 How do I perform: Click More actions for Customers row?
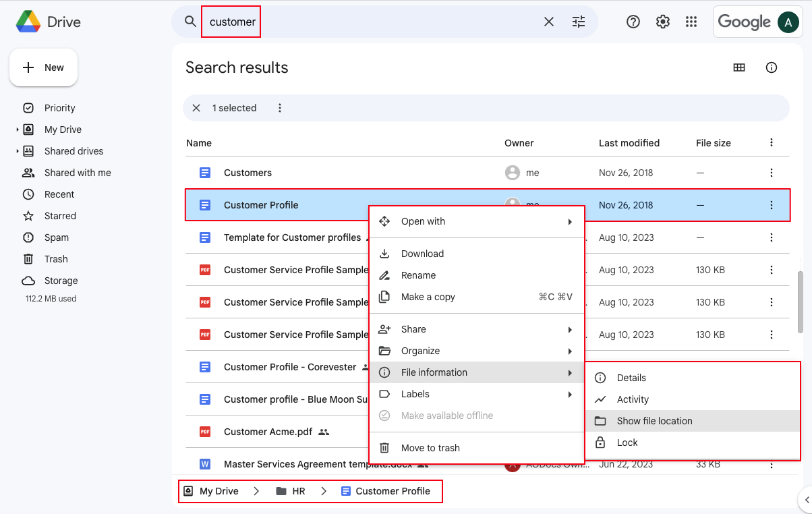[772, 173]
